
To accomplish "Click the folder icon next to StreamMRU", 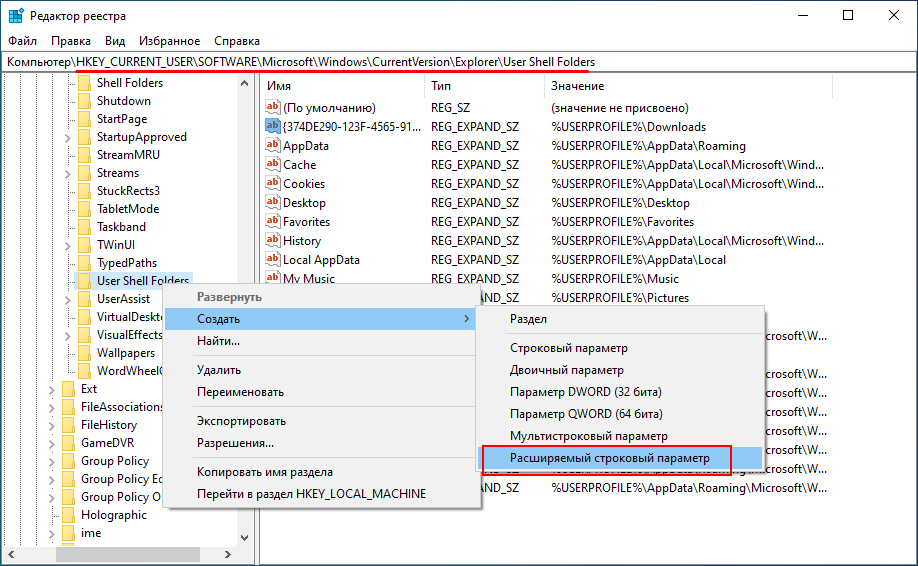I will coord(84,155).
